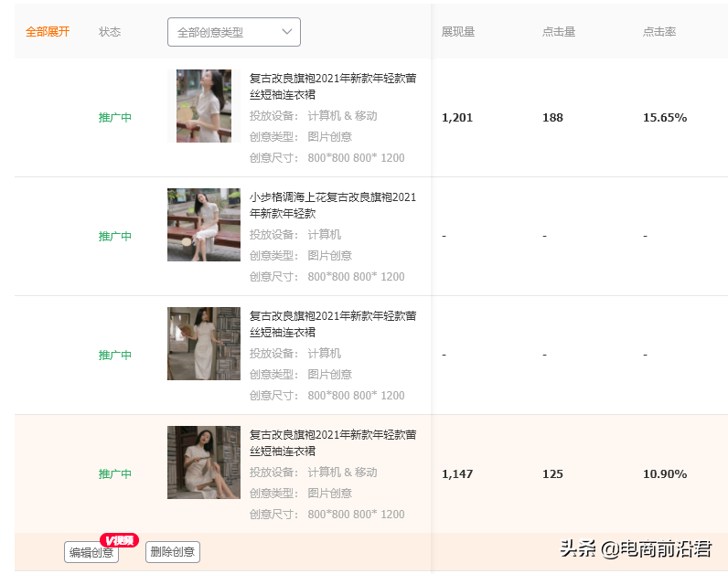Click 创意类型: 图片创意 in the 1,201 row
Screen dimensions: 728x574
pyautogui.click(x=301, y=137)
